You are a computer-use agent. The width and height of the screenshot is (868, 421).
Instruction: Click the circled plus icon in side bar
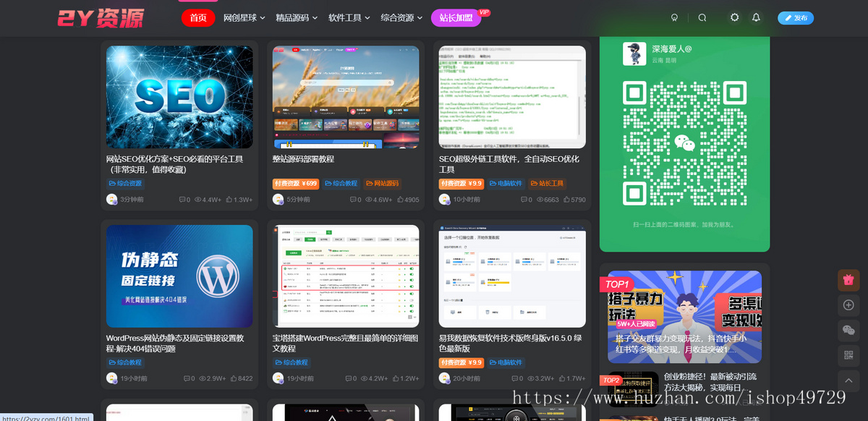tap(848, 305)
